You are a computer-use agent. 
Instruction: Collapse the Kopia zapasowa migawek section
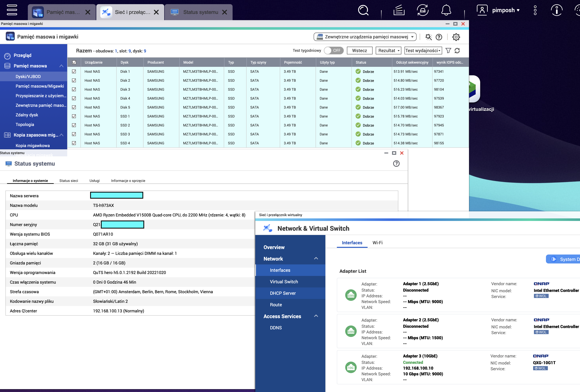point(61,135)
